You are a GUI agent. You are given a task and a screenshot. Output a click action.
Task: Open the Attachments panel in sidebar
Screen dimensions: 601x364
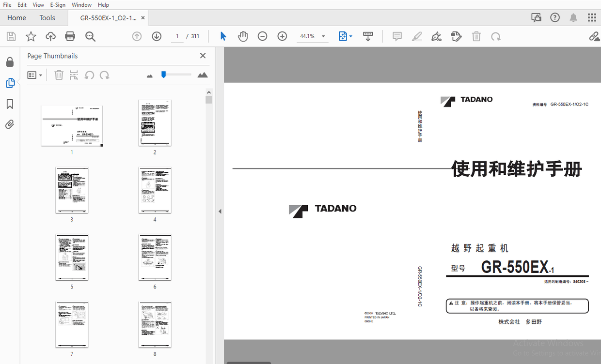click(x=10, y=124)
